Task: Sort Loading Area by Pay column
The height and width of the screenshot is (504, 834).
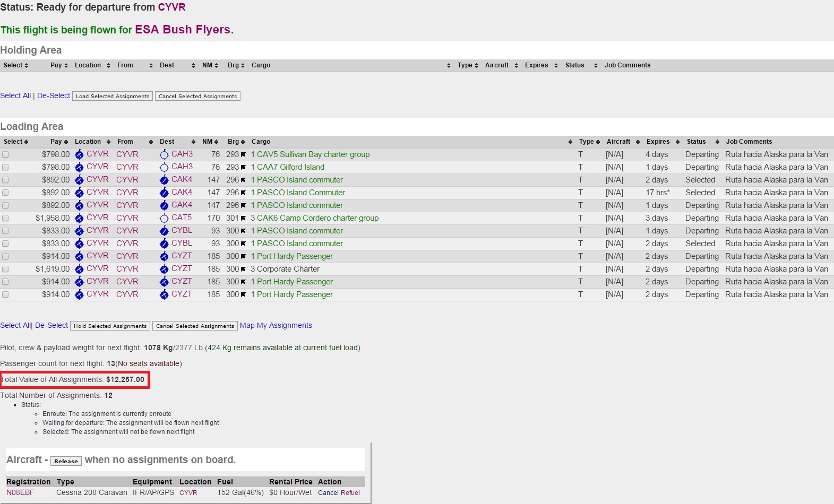Action: [59, 142]
